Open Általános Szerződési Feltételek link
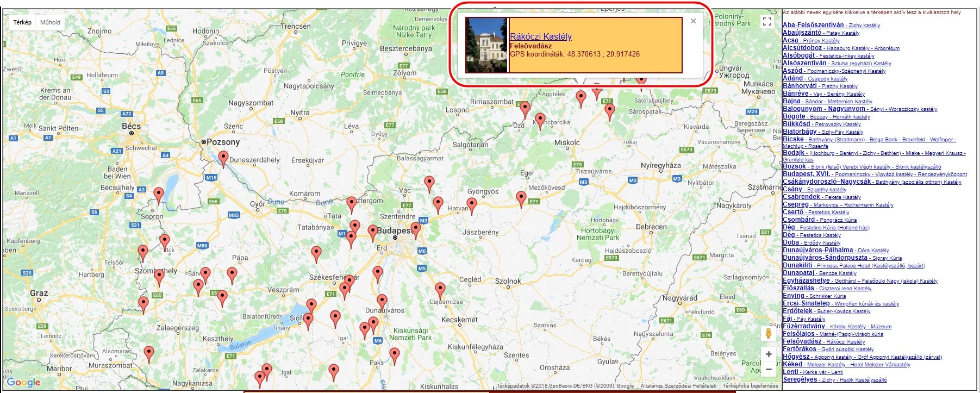The height and width of the screenshot is (393, 980). click(678, 386)
